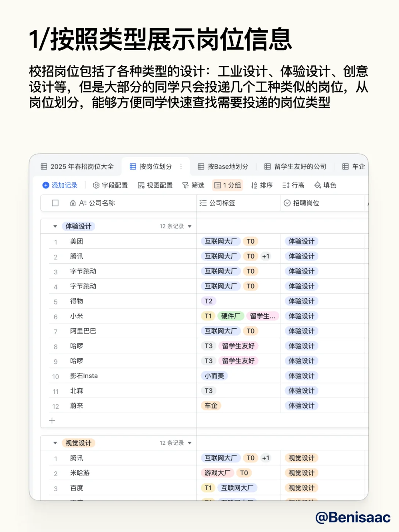This screenshot has height=532, width=399.
Task: Click the 公司标签 column header
Action: coord(239,203)
